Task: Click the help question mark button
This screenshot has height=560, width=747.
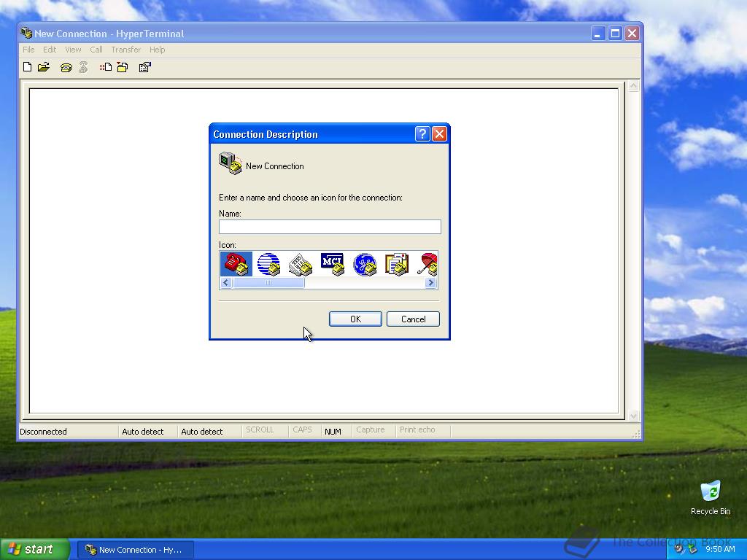Action: tap(422, 134)
